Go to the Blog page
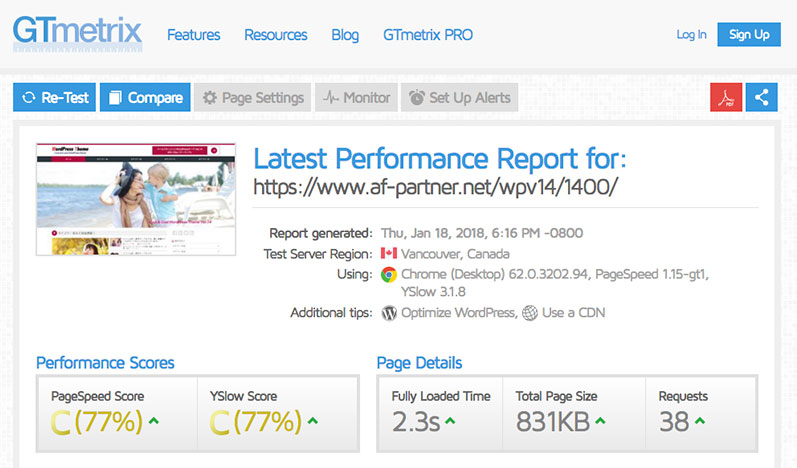Viewport: 797px width, 468px height. 345,35
